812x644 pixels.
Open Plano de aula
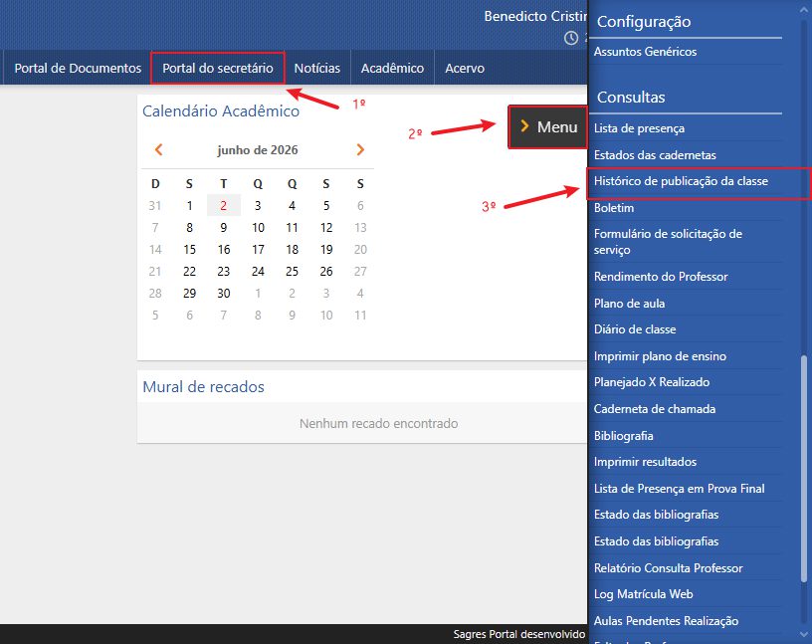629,304
